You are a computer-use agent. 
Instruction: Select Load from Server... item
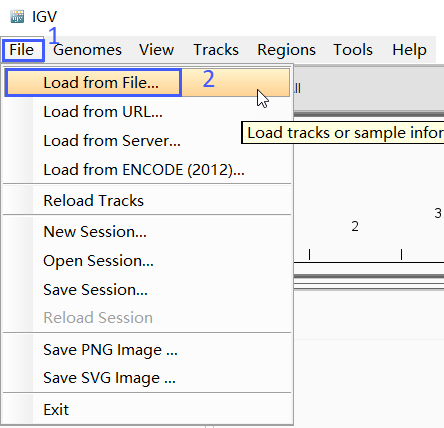147,141
